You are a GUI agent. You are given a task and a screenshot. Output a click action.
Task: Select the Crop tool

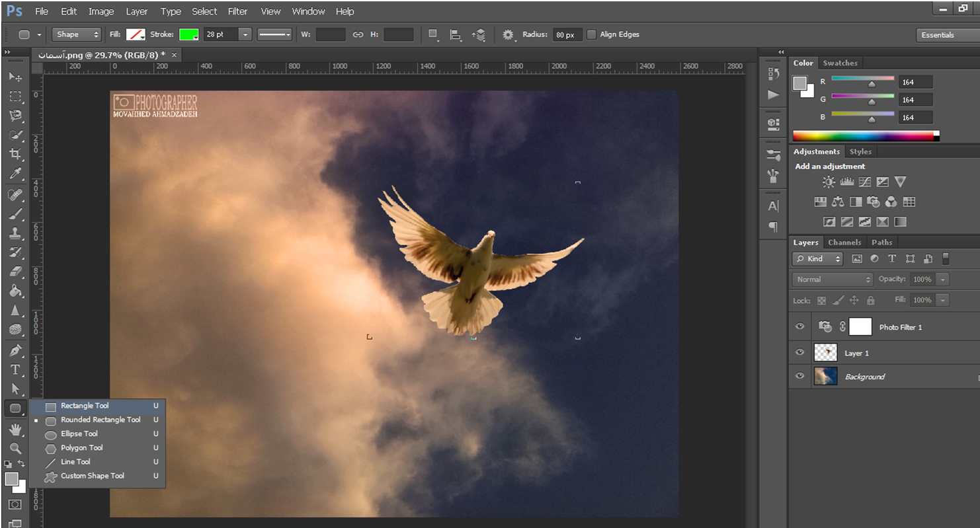[15, 154]
